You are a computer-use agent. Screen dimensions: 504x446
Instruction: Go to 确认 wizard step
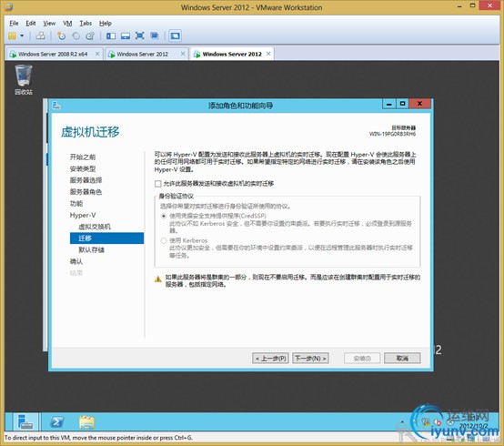pos(76,261)
